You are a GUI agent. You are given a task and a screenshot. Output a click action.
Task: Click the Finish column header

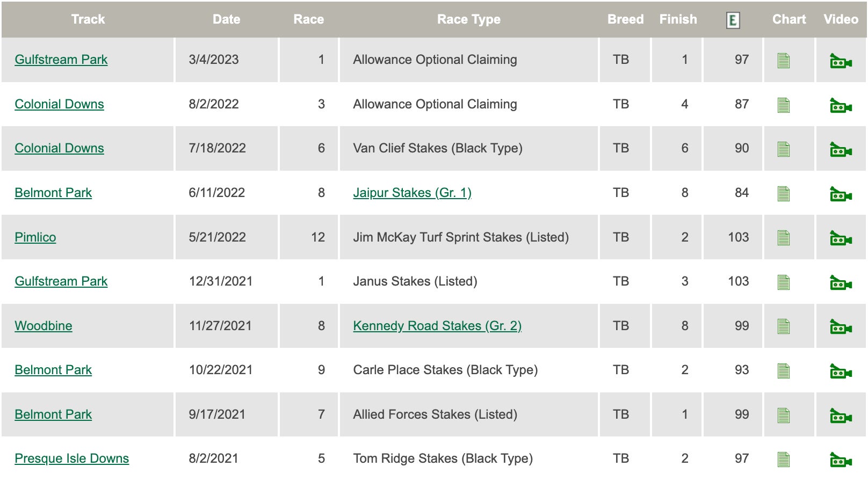click(x=678, y=19)
